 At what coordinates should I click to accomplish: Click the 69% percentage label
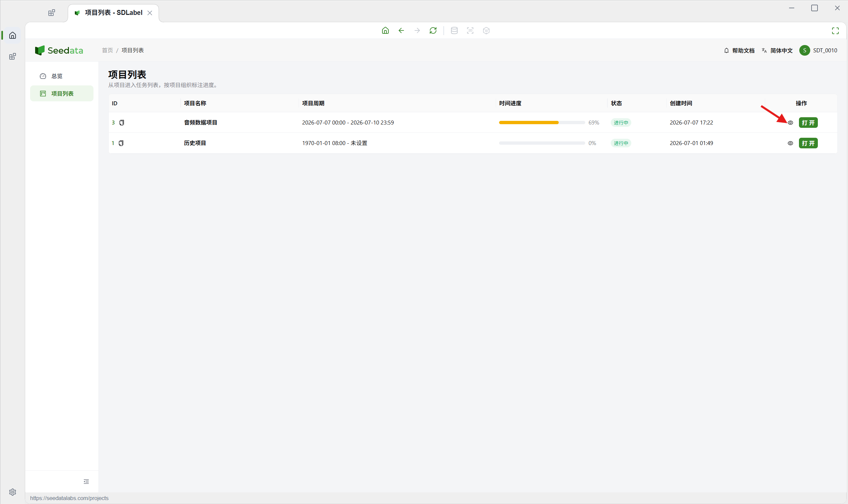click(x=594, y=123)
